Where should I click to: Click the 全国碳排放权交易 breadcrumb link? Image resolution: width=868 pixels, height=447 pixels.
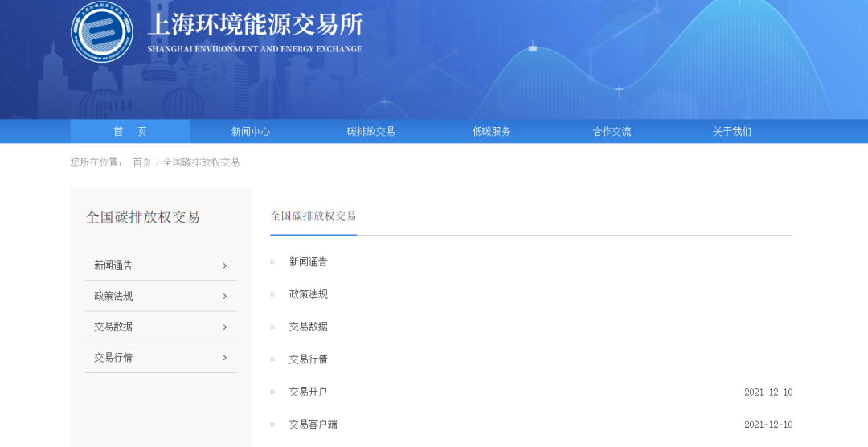point(201,162)
